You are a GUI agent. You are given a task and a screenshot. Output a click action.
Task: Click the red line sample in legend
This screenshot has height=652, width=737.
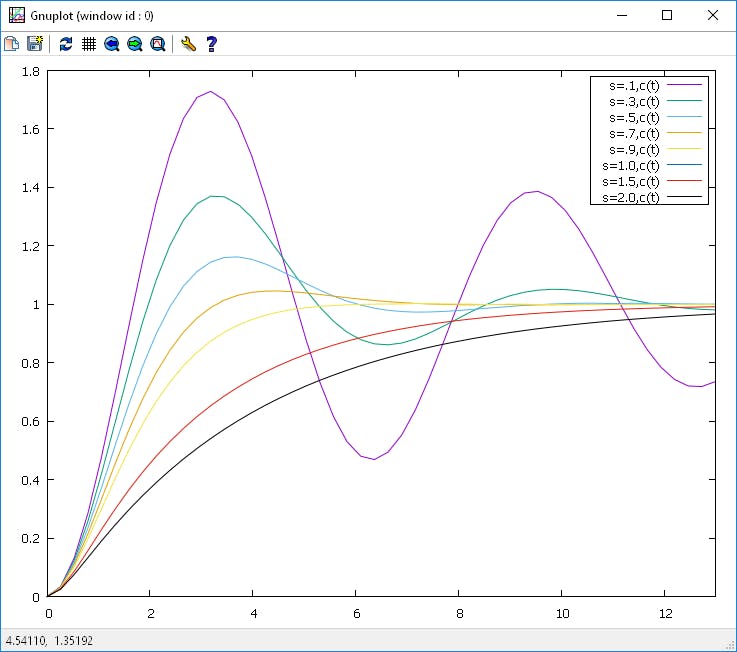[684, 181]
